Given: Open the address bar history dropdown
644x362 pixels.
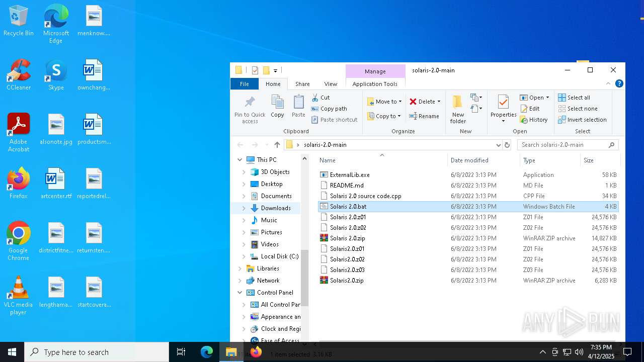Looking at the screenshot, I should click(498, 145).
